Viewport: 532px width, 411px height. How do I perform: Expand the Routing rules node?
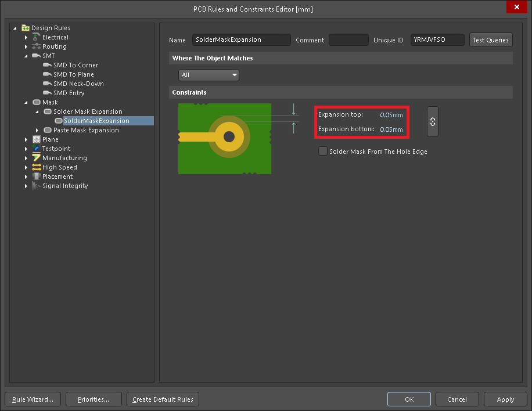click(26, 47)
